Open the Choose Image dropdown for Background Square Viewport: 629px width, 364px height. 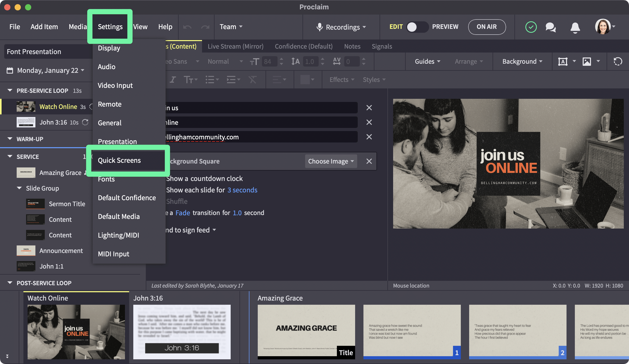click(330, 161)
